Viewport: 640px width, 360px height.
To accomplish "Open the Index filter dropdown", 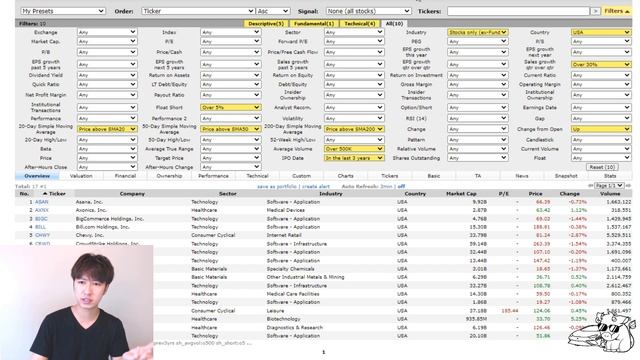I will pyautogui.click(x=230, y=32).
